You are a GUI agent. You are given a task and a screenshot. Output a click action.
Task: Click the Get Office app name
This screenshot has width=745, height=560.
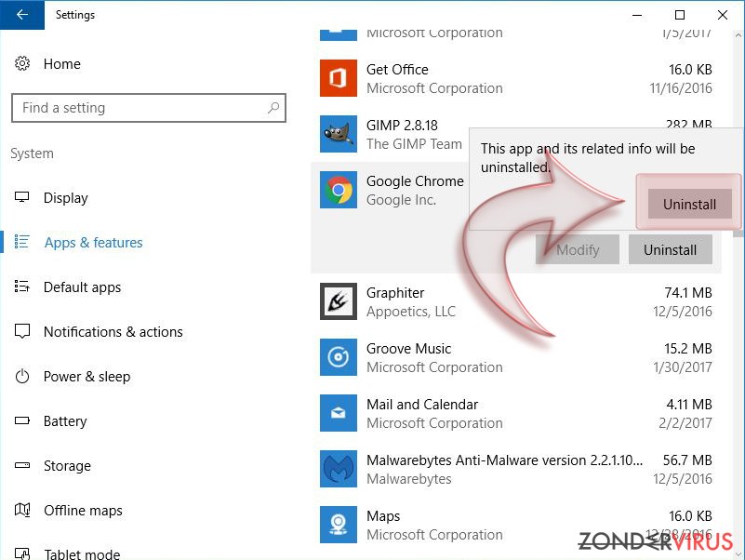pyautogui.click(x=397, y=70)
